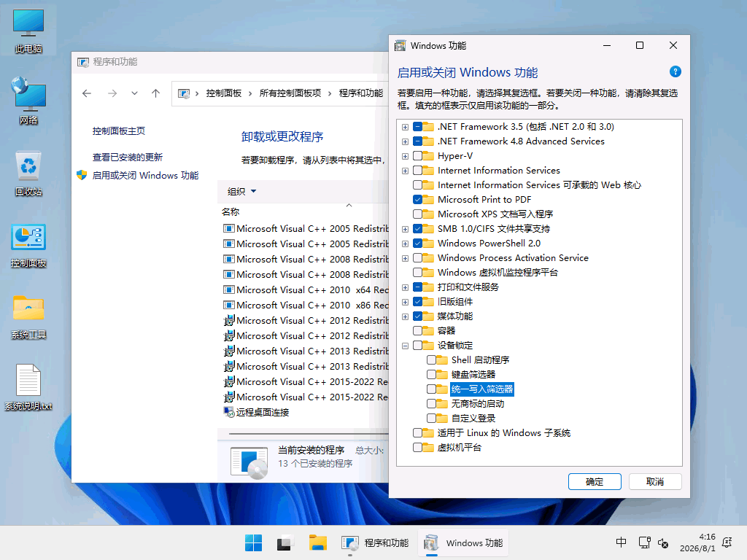
Task: Select the 系统工具 folder icon on desktop
Action: click(x=28, y=316)
